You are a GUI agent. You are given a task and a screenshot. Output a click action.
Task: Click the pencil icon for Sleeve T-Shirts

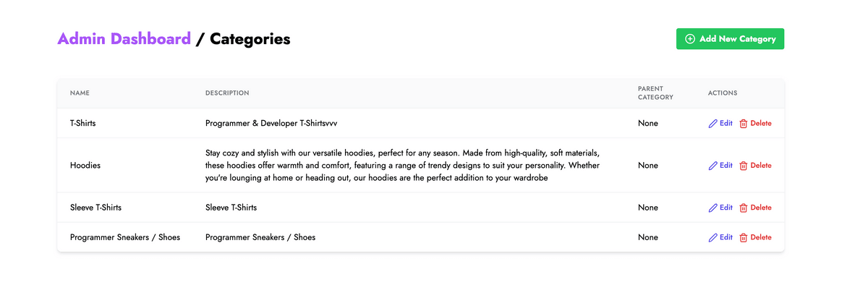click(x=712, y=208)
